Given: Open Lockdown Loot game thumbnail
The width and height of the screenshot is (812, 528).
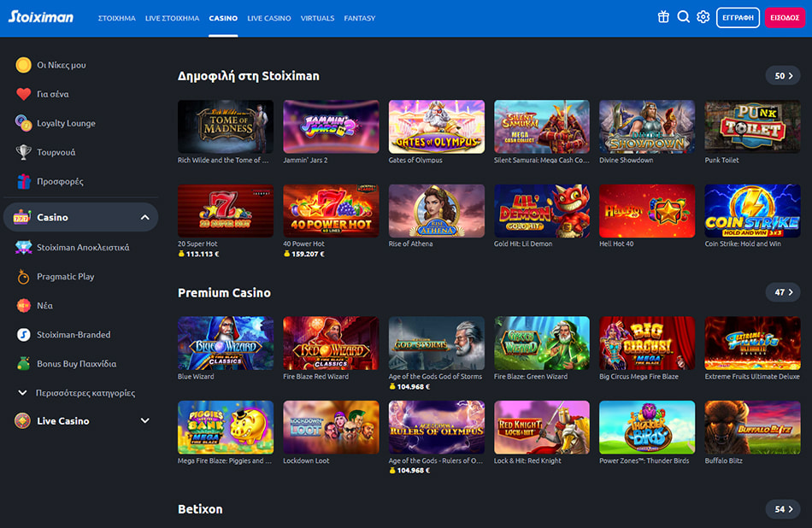Looking at the screenshot, I should (331, 427).
